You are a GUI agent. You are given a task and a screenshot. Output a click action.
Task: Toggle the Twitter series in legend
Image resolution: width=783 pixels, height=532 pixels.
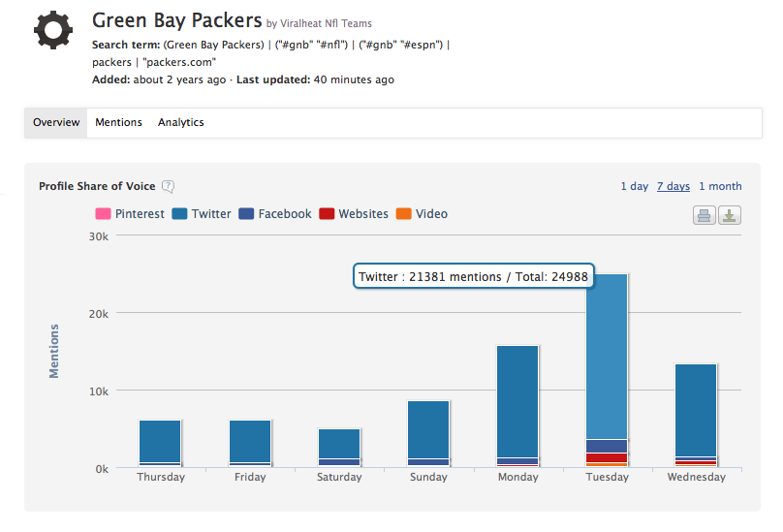[x=202, y=214]
